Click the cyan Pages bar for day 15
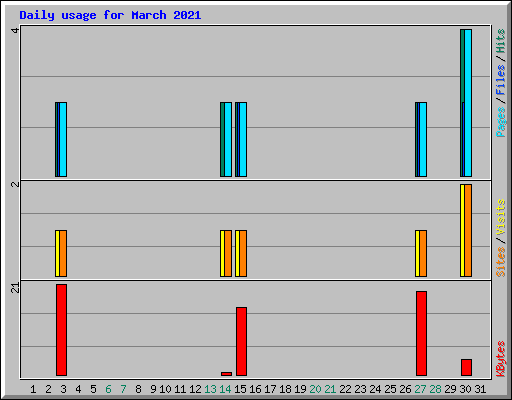 tap(243, 139)
